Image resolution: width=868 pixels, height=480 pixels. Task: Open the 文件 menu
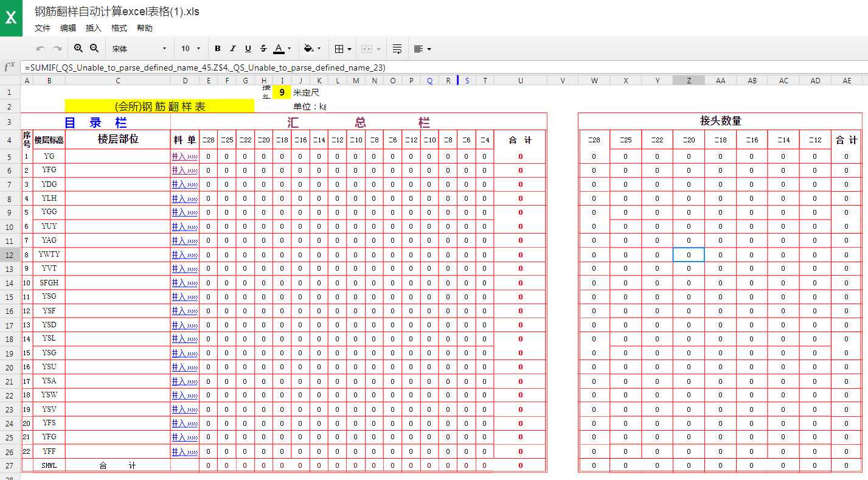[43, 28]
